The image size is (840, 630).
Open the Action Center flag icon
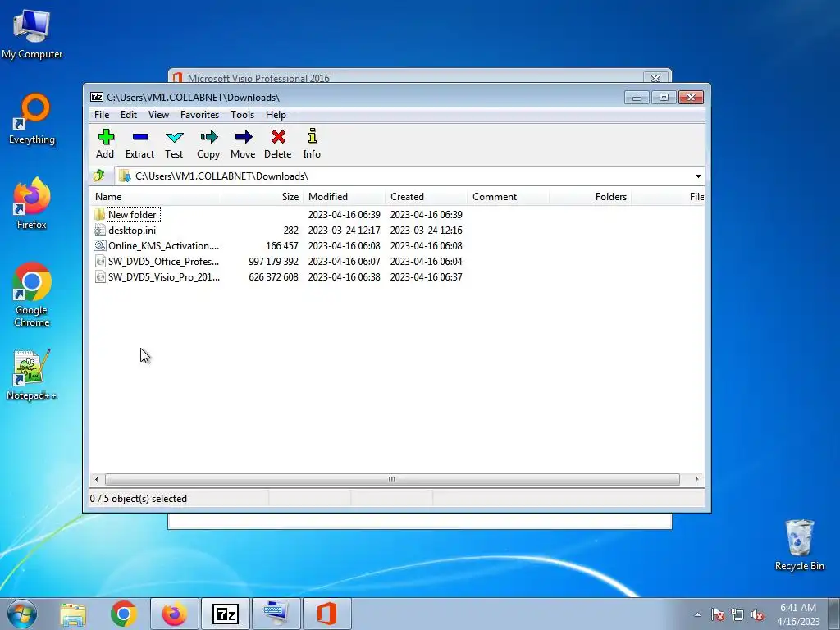click(x=717, y=615)
